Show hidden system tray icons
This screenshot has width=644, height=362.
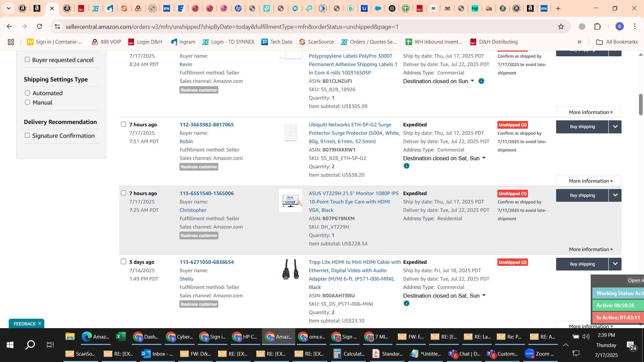[566, 345]
